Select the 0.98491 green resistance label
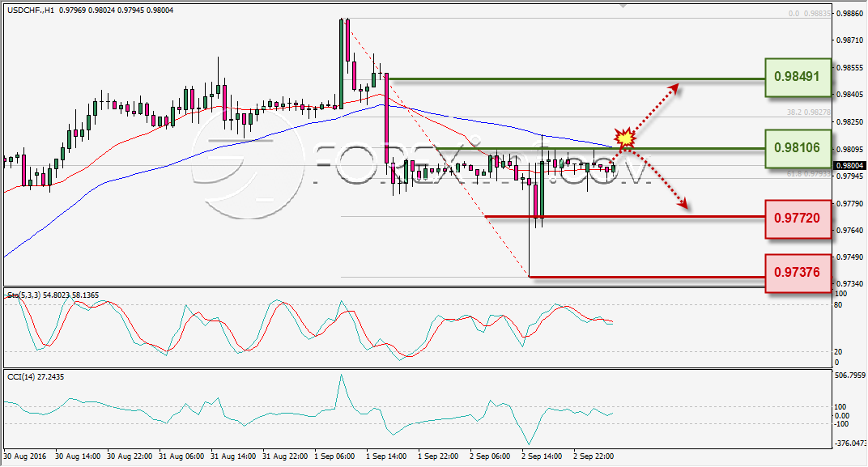The image size is (868, 467). click(798, 78)
